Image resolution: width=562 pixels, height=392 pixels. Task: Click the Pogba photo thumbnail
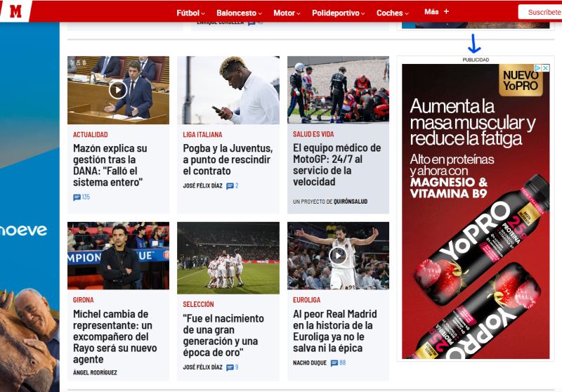(228, 90)
